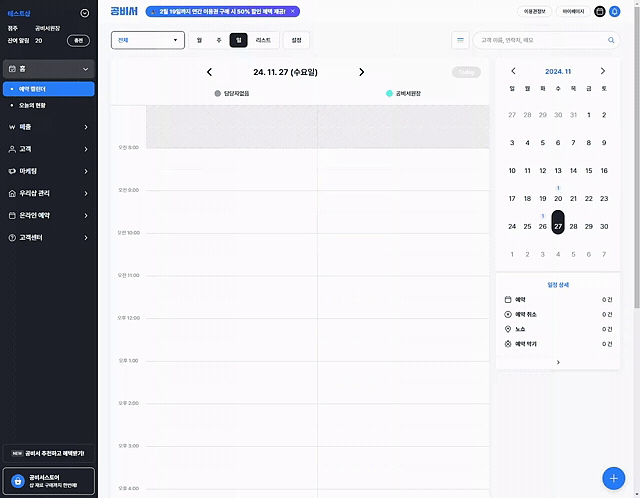Advance mini calendar to next month

tap(603, 71)
